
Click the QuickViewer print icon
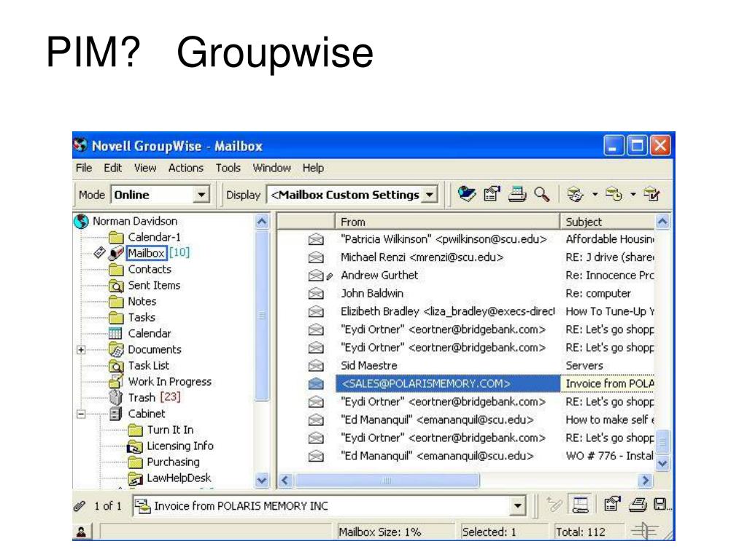click(x=638, y=505)
